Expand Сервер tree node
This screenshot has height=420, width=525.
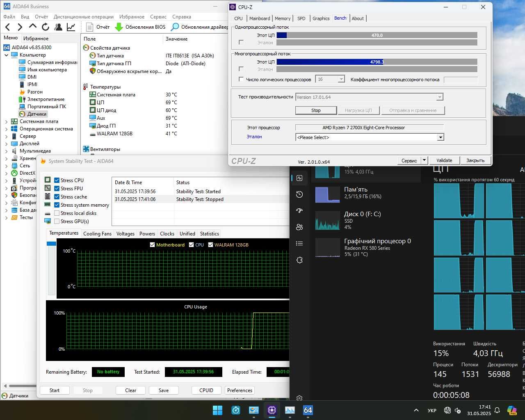(x=6, y=136)
